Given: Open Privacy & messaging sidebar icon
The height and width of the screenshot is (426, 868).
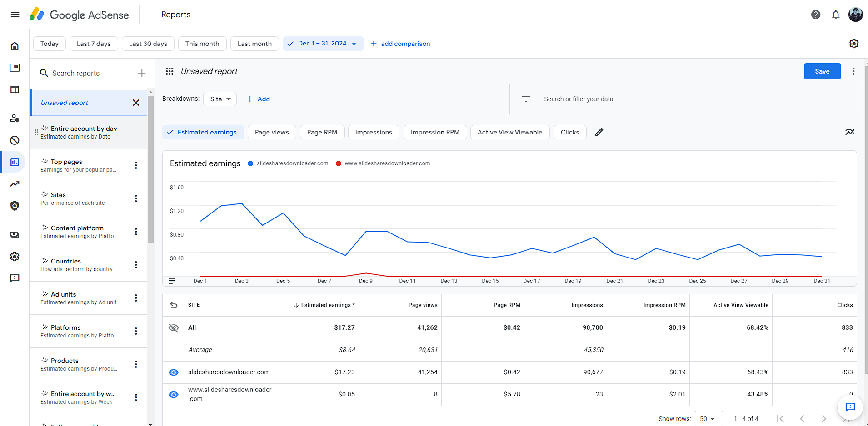Looking at the screenshot, I should tap(15, 118).
